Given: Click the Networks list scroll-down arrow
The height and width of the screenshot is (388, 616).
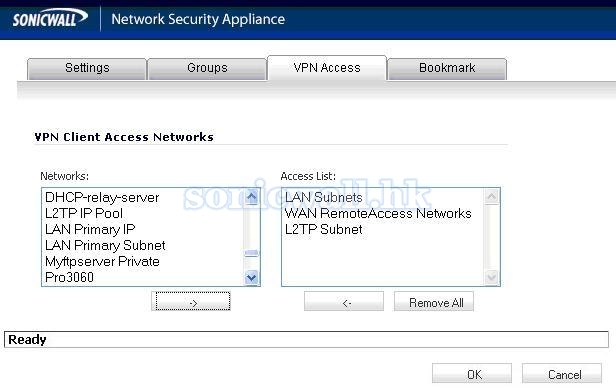Looking at the screenshot, I should (251, 278).
